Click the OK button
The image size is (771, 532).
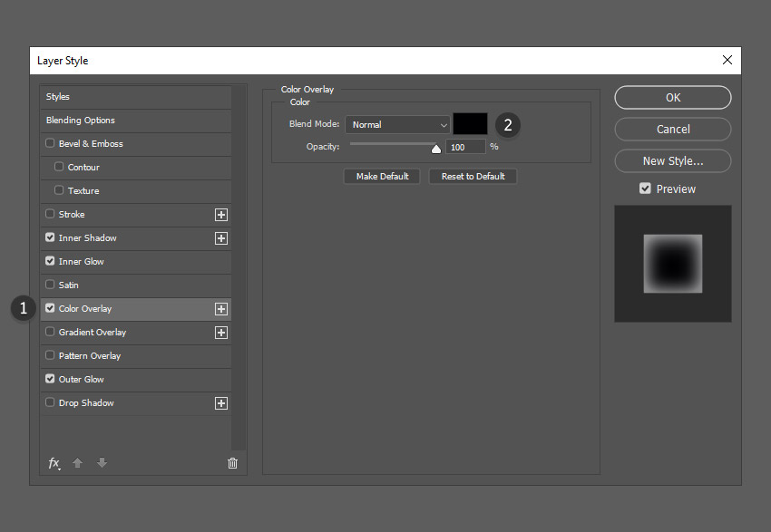click(x=673, y=97)
